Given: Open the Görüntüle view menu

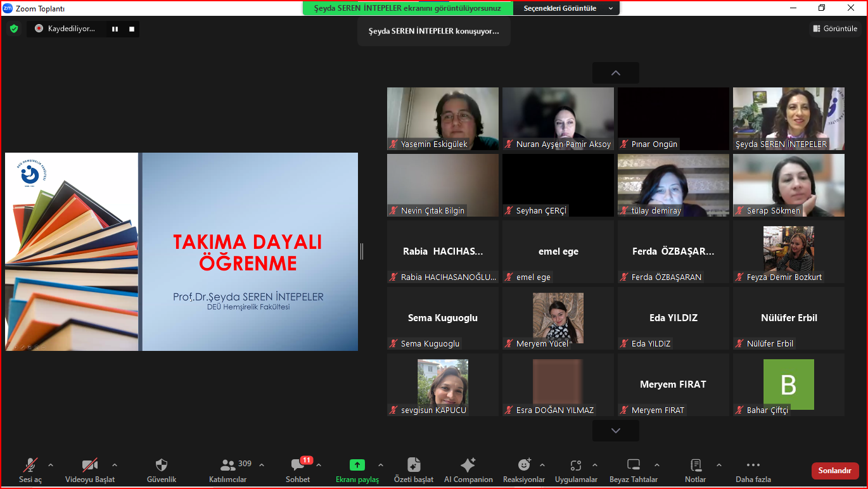Looking at the screenshot, I should point(834,29).
